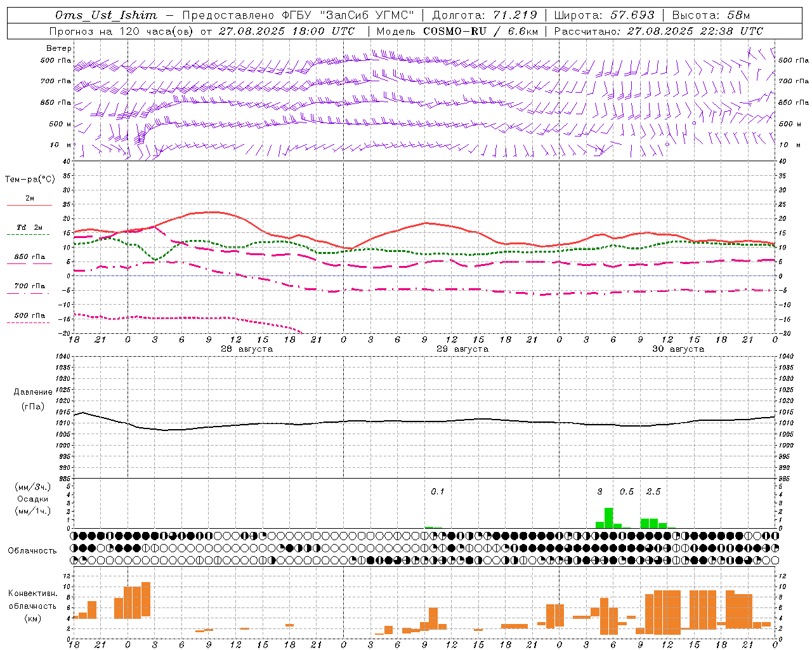Select the Широта: 57.693 header value
812x650 pixels.
[605, 15]
